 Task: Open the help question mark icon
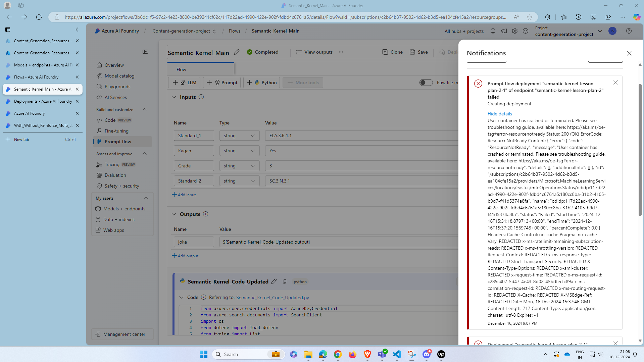click(629, 31)
